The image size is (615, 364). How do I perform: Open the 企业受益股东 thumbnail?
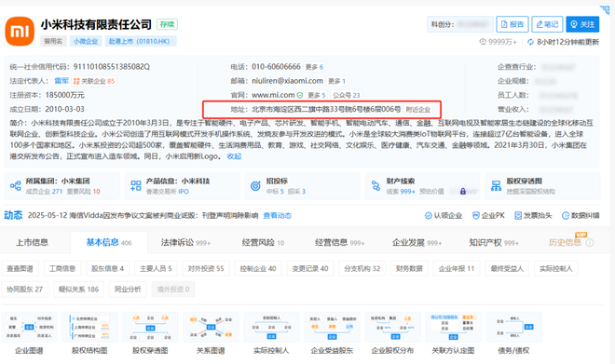pyautogui.click(x=333, y=327)
